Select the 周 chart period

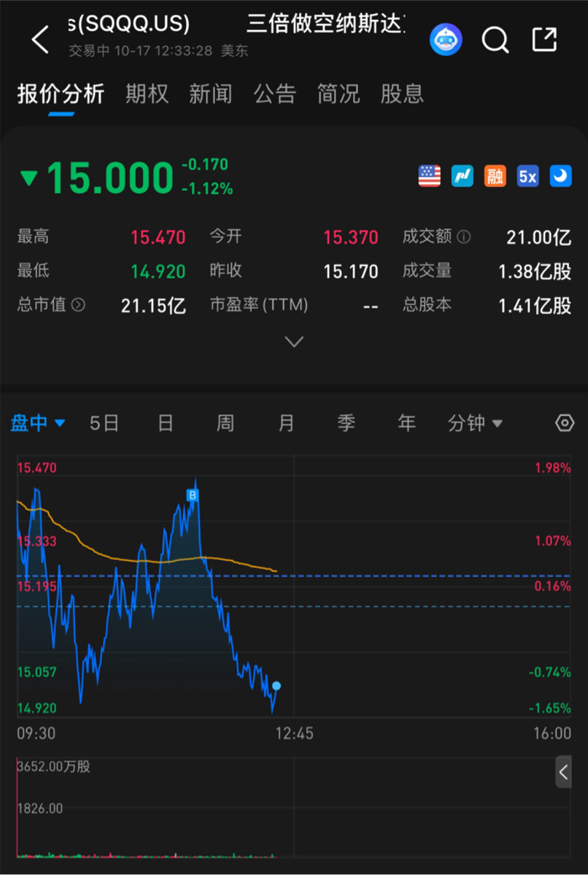click(225, 423)
